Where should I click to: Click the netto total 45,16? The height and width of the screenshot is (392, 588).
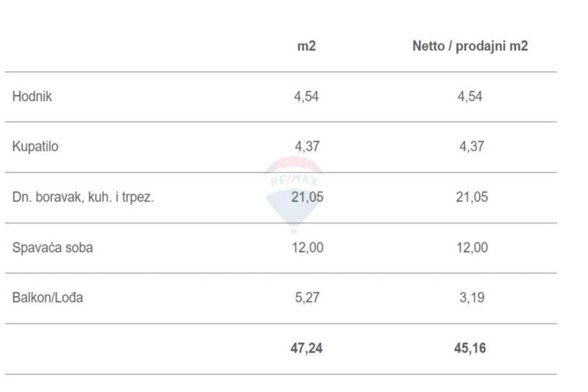tap(472, 349)
